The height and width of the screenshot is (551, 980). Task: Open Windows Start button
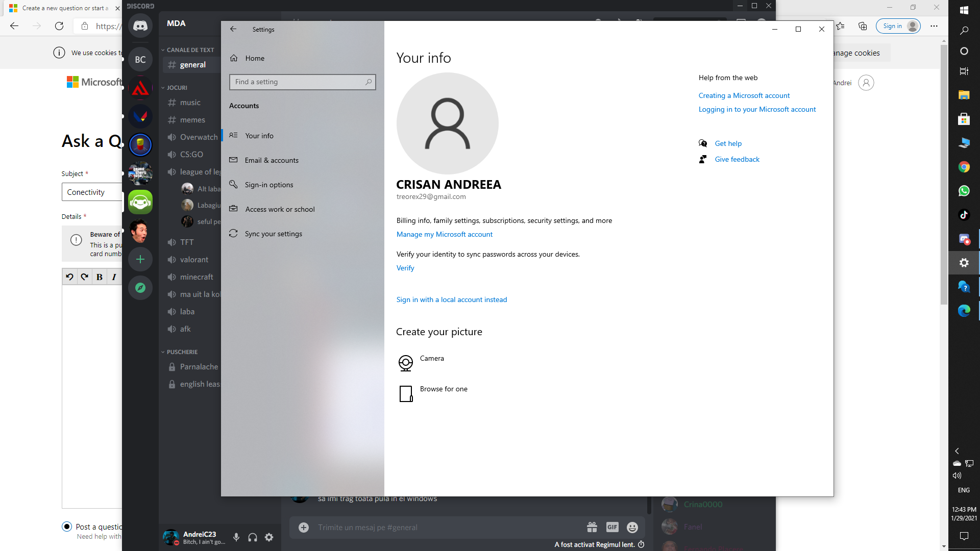(x=964, y=10)
